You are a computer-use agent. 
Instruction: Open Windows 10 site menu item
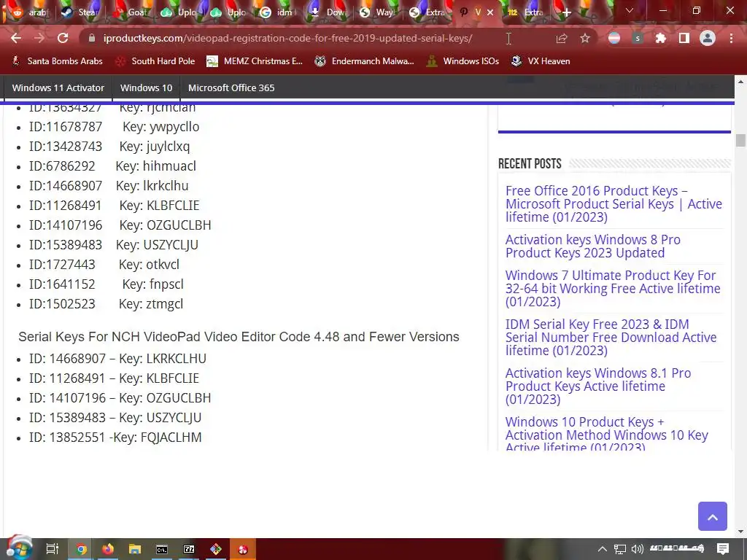[146, 87]
